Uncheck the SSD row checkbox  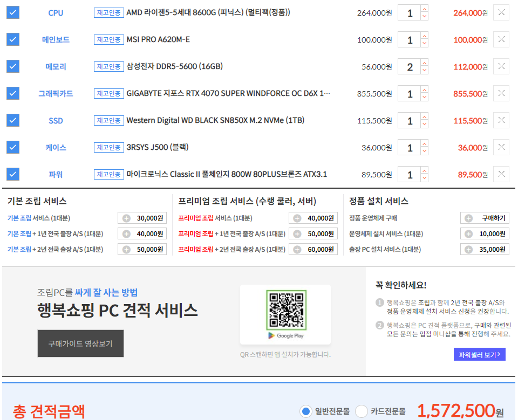click(13, 120)
